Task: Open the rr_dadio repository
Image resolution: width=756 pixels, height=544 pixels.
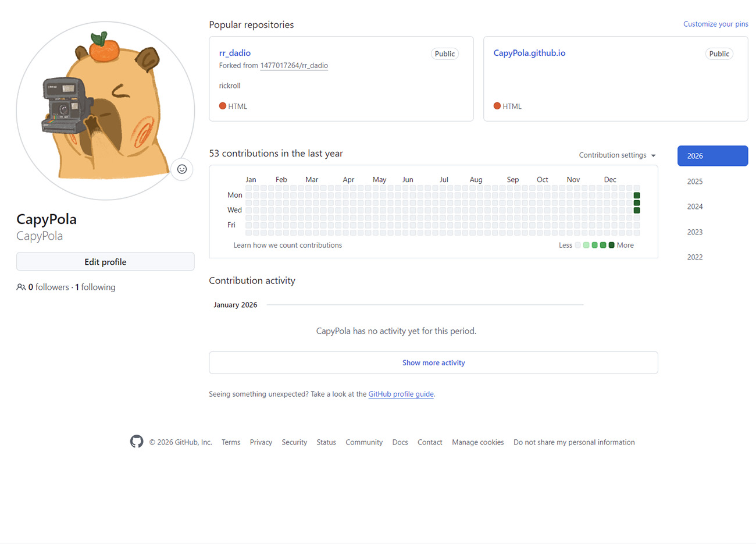Action: click(235, 53)
